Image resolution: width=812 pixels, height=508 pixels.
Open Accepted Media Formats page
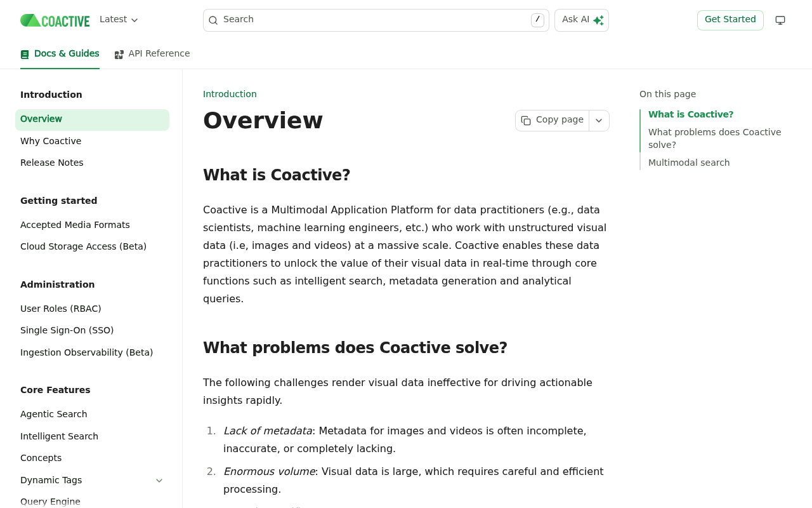(x=92, y=225)
